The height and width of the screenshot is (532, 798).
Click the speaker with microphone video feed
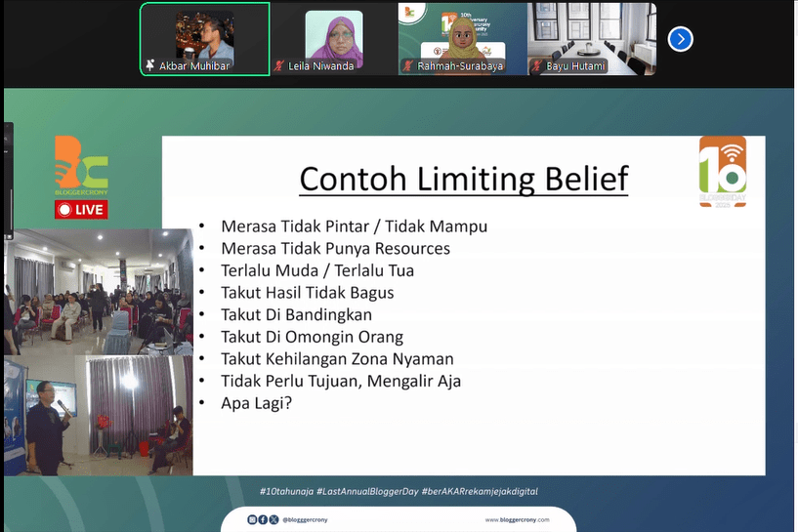99,415
